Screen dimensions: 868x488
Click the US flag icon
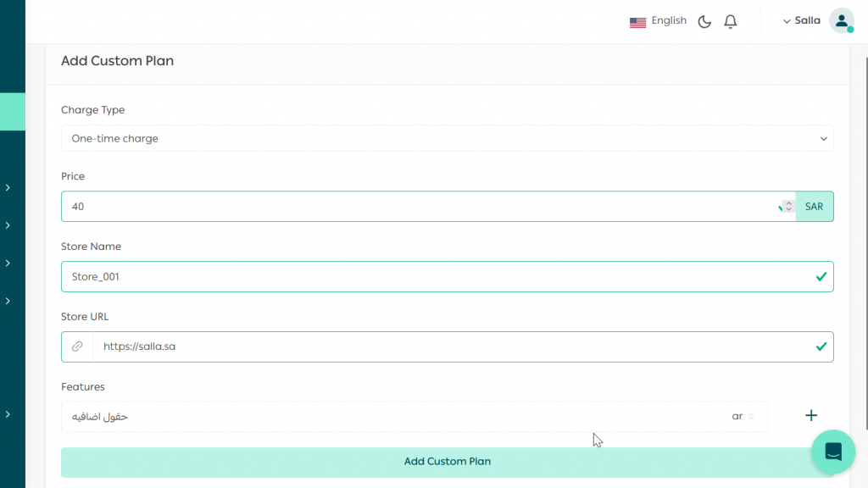tap(637, 21)
